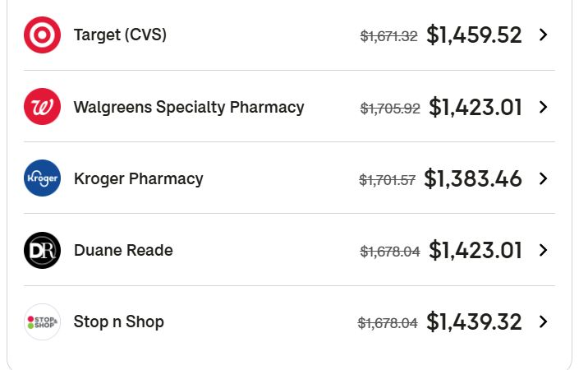Select the Duane Reade pharmacy name
Image resolution: width=588 pixels, height=370 pixels.
(x=123, y=250)
